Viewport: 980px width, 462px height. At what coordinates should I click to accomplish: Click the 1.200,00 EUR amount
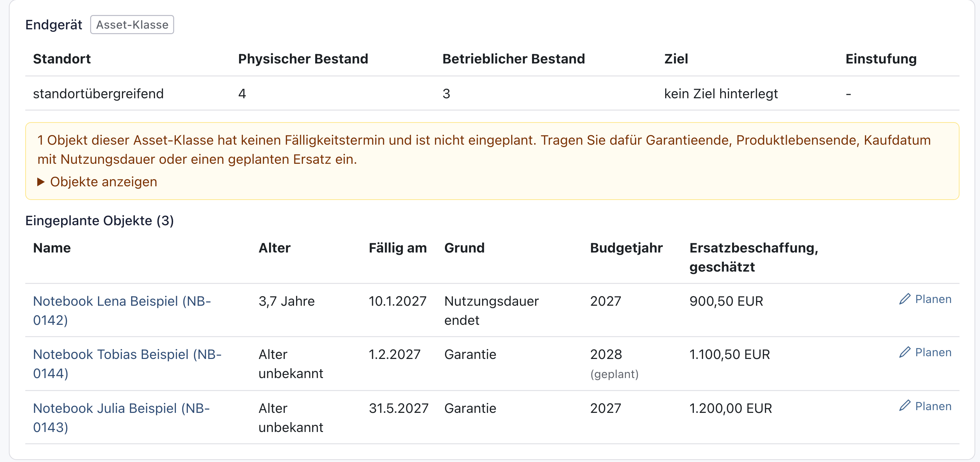coord(731,408)
